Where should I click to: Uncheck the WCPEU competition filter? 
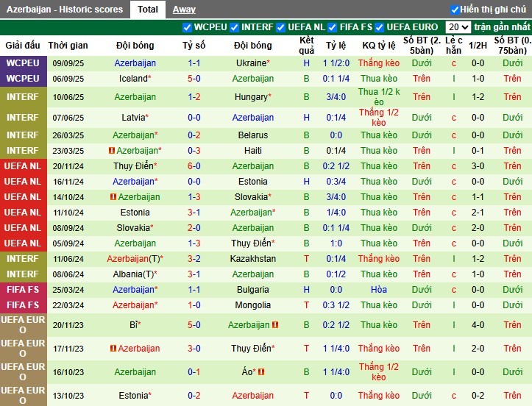(187, 27)
